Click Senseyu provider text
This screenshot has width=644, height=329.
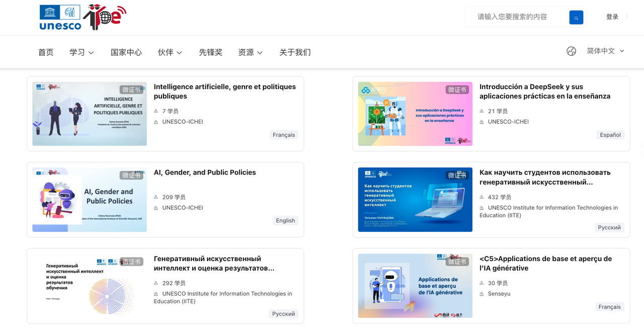point(499,294)
